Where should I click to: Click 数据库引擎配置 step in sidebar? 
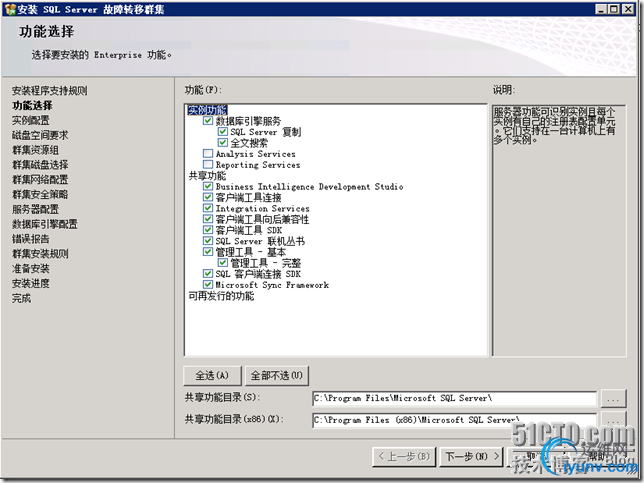pyautogui.click(x=45, y=224)
